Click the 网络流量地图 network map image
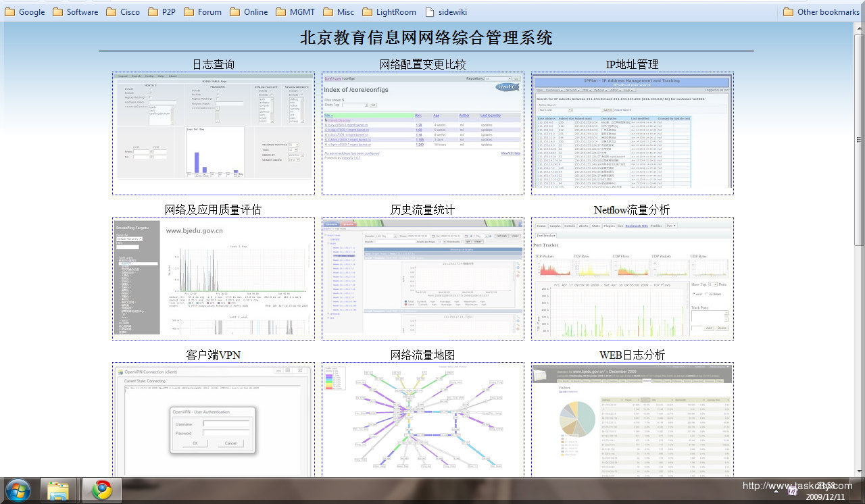This screenshot has height=504, width=865. coord(423,420)
